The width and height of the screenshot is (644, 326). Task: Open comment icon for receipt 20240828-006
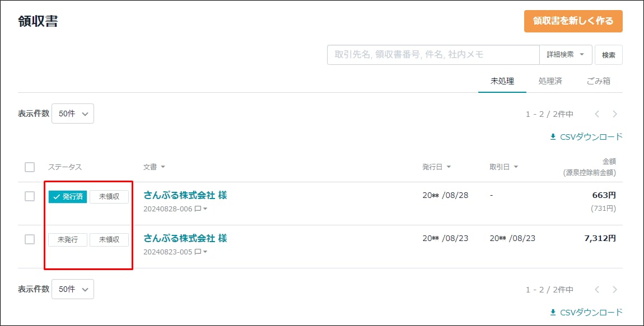coord(198,209)
